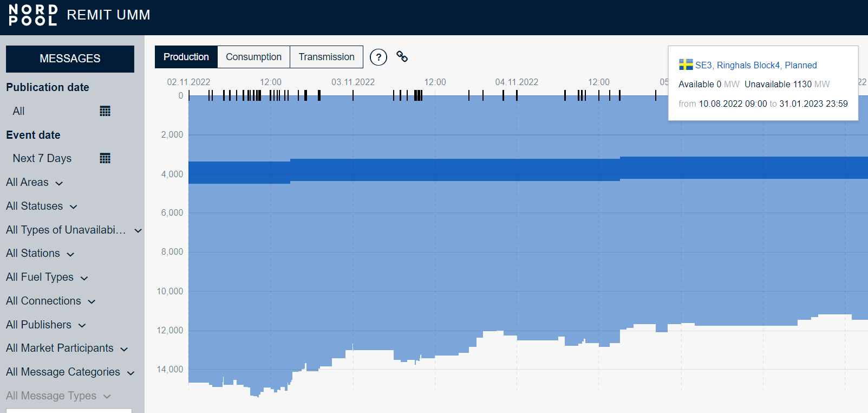Click the copy link chain icon
868x413 pixels.
pyautogui.click(x=402, y=56)
